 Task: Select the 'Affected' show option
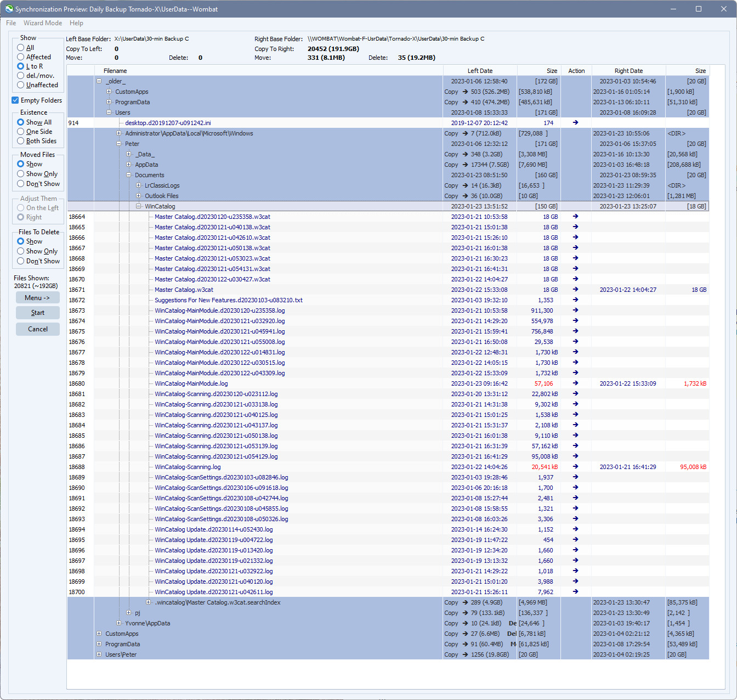[21, 57]
